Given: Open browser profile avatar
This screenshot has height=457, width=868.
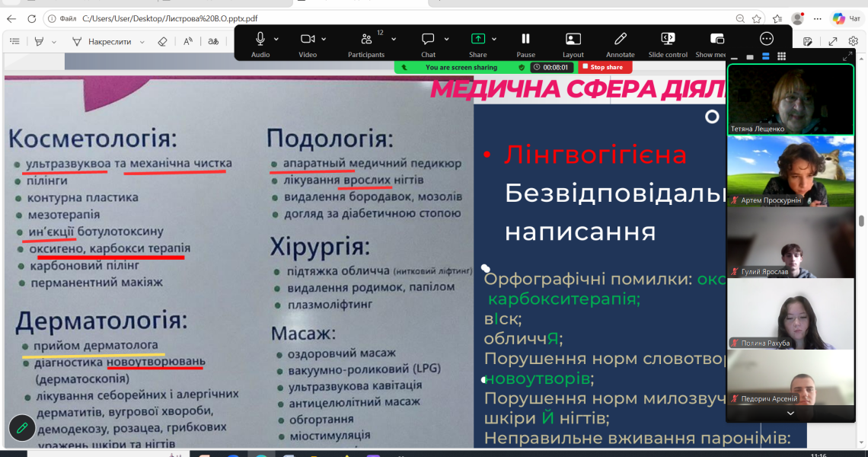Looking at the screenshot, I should pos(797,18).
